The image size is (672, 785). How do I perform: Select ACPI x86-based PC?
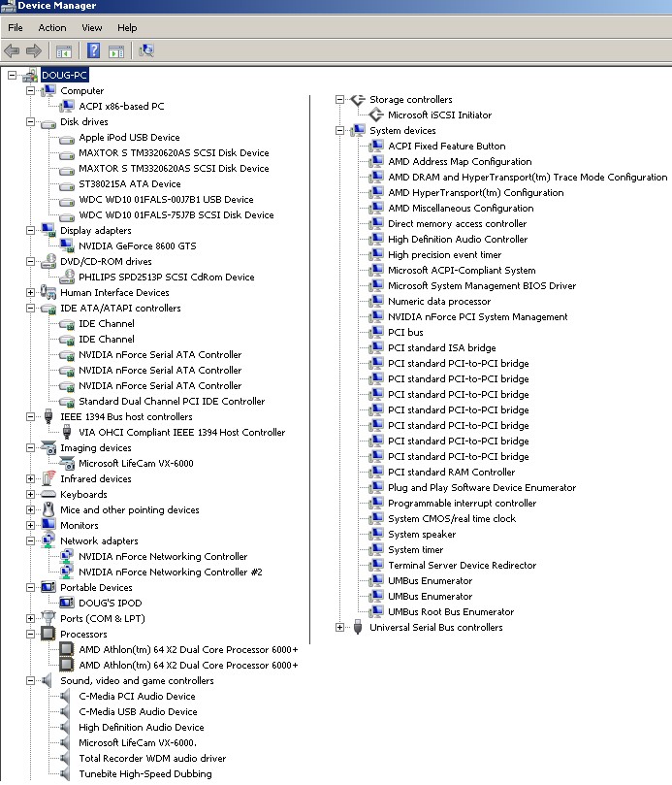click(121, 106)
